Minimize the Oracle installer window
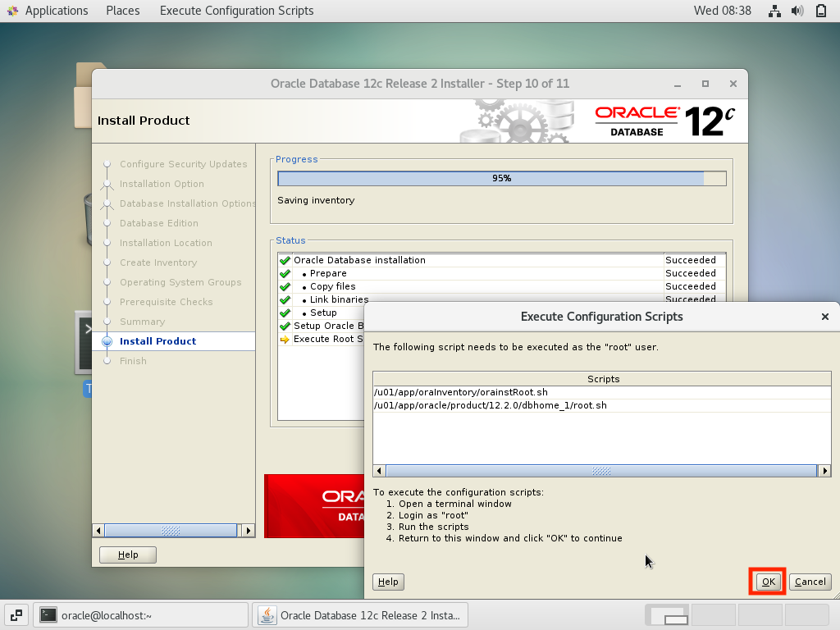The image size is (840, 630). 678,84
